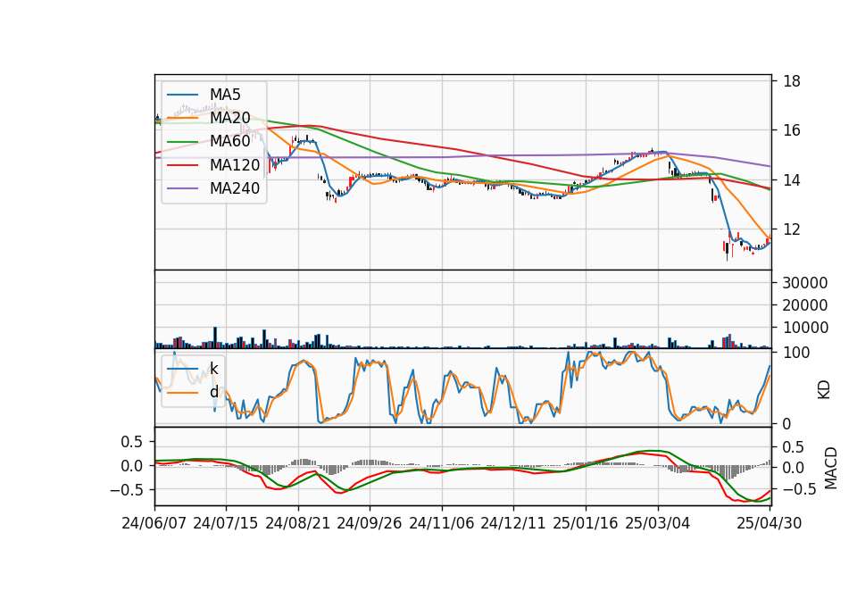Click the purple MA240 legend line sample
Image resolution: width=857 pixels, height=616 pixels.
coord(182,188)
